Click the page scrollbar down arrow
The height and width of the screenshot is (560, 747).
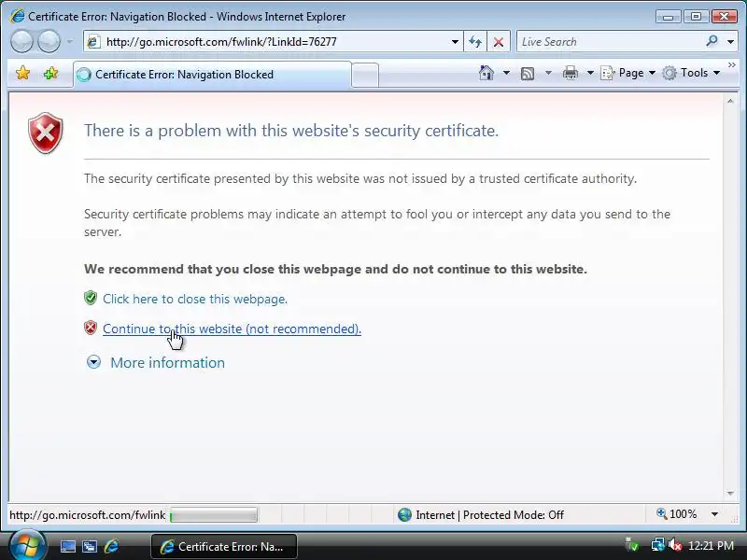tap(730, 494)
